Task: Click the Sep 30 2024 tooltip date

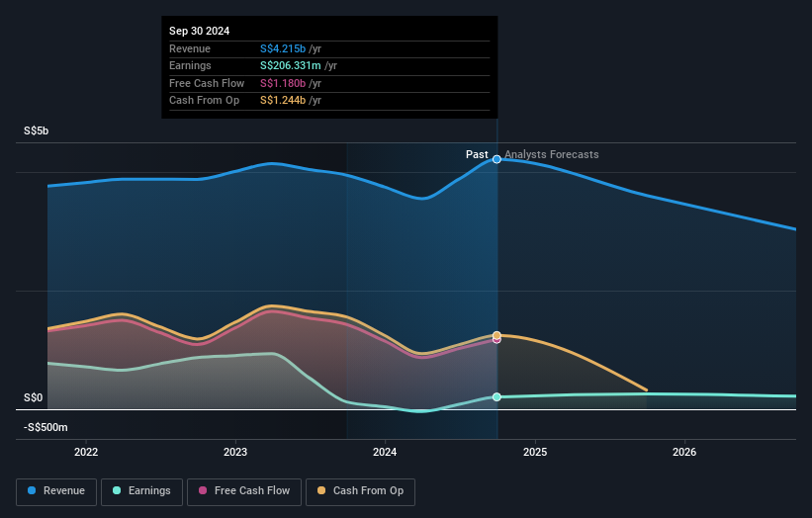Action: click(200, 31)
